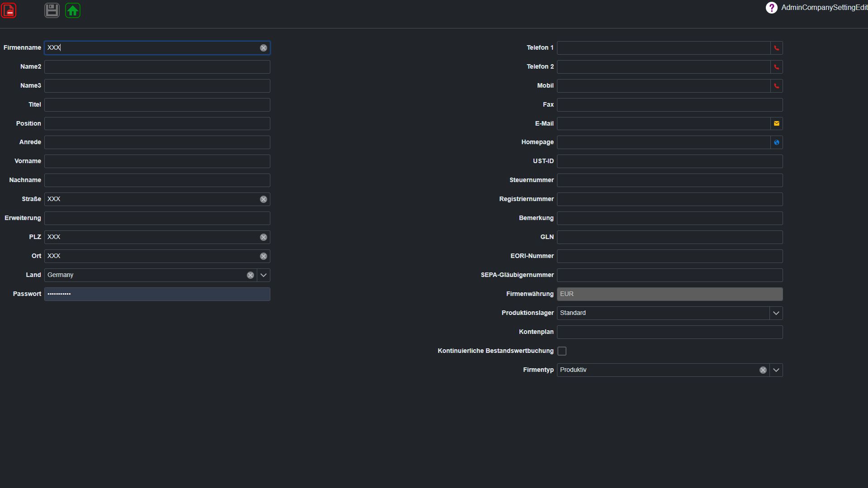Click the globe icon in Homepage field
This screenshot has width=868, height=488.
pyautogui.click(x=777, y=142)
